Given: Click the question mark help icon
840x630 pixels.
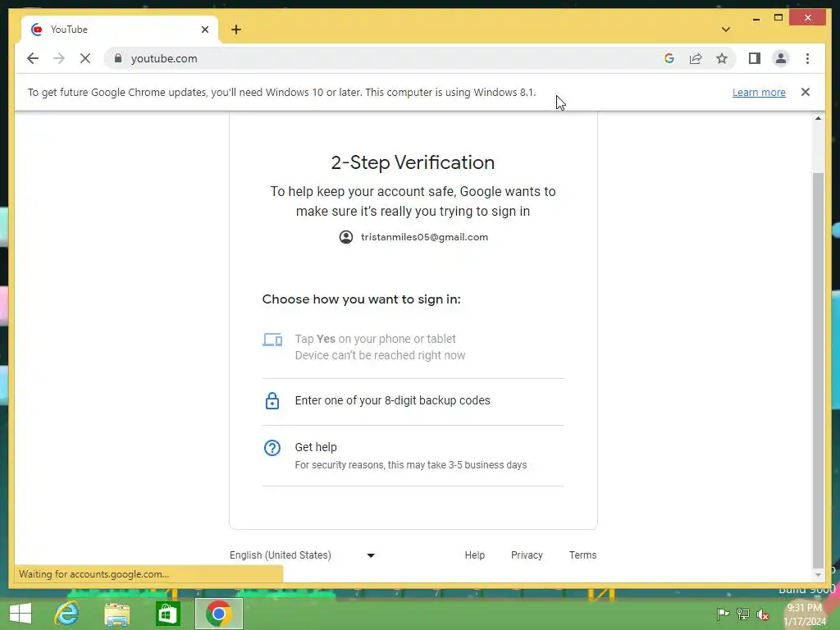Looking at the screenshot, I should point(272,448).
